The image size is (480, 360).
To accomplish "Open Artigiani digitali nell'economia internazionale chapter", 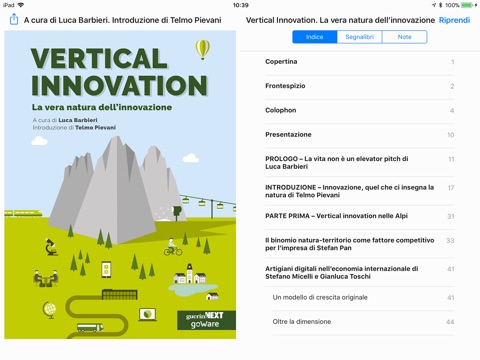I will [360, 272].
